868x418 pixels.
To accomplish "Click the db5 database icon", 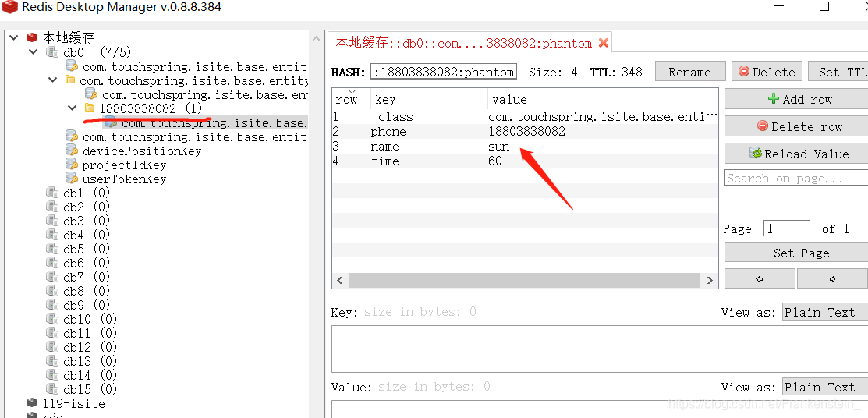I will [x=52, y=249].
